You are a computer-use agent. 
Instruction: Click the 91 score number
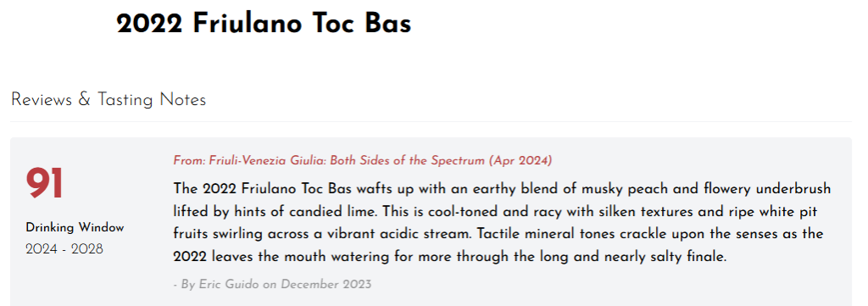point(44,184)
